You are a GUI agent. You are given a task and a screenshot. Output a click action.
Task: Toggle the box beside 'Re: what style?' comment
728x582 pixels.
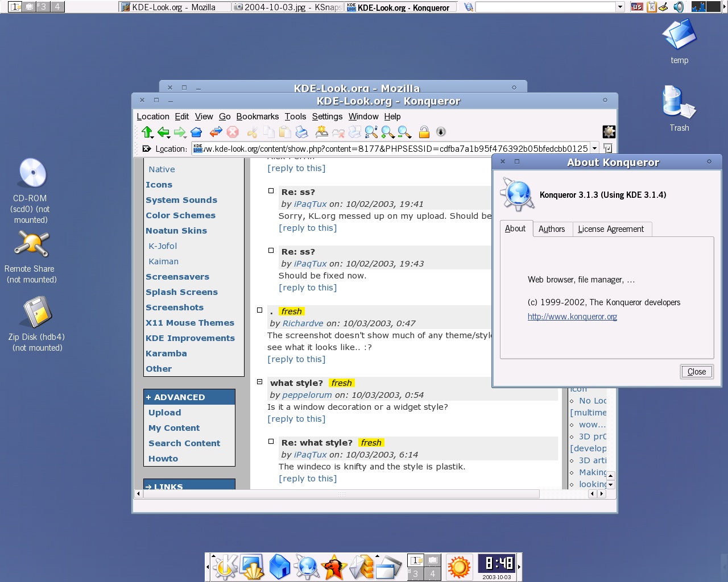pyautogui.click(x=271, y=442)
